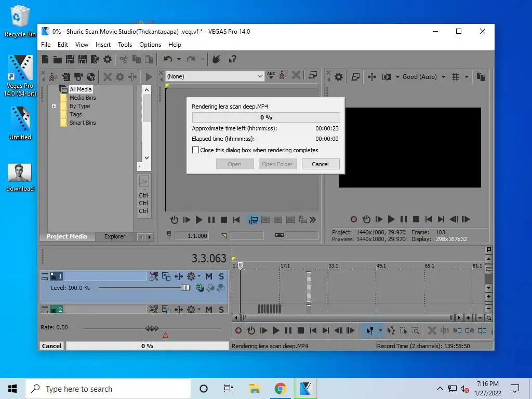Click the Stop button in Trimmer transport
The image size is (532, 399).
(223, 220)
